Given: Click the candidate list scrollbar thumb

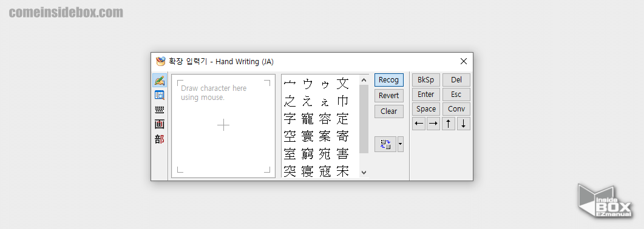Looking at the screenshot, I should pyautogui.click(x=364, y=119).
